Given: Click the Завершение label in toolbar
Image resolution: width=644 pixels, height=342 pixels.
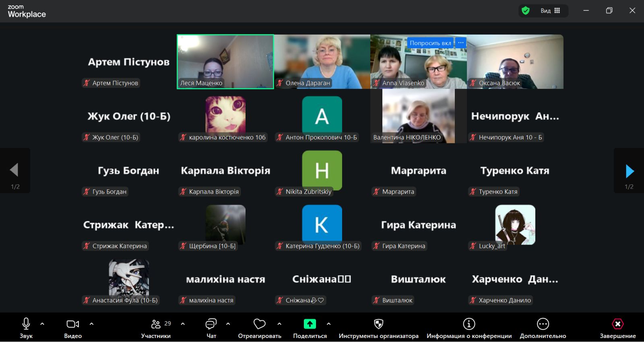Looking at the screenshot, I should click(x=618, y=336).
